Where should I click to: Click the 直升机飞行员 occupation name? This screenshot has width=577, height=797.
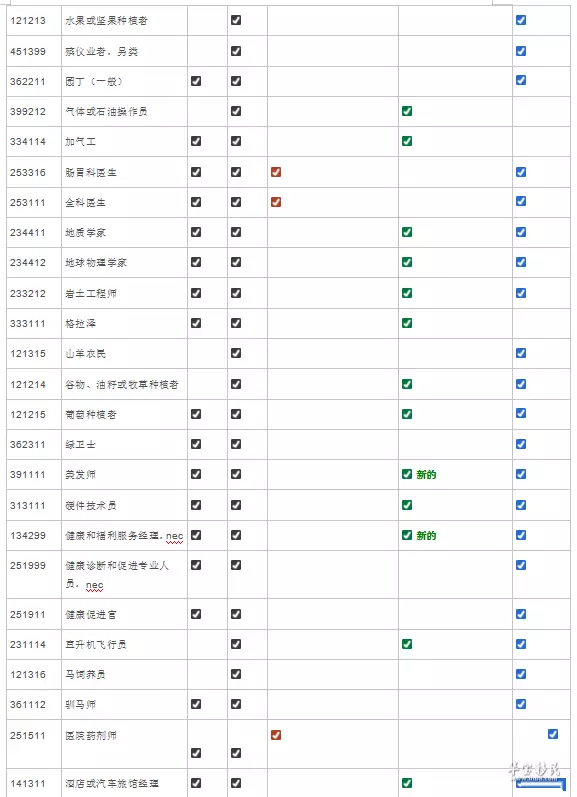point(96,645)
